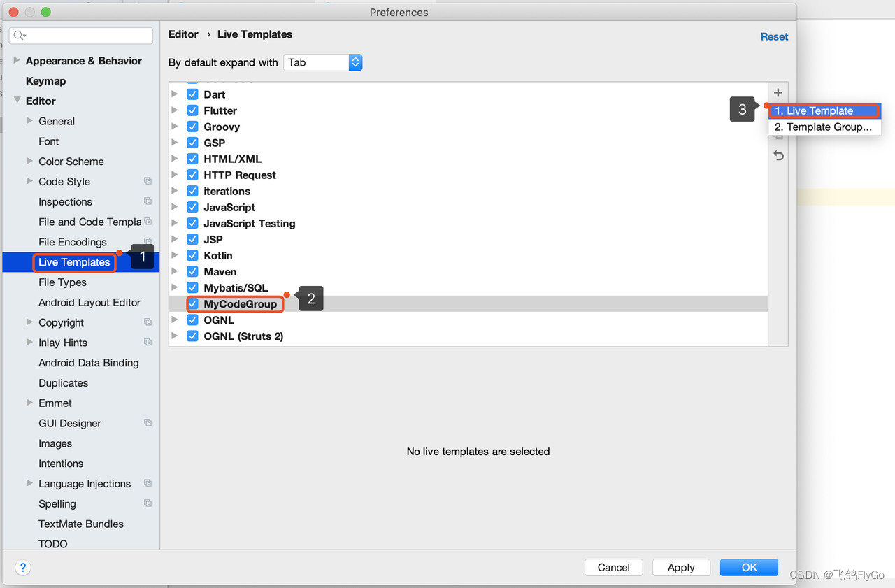Expand the Color Scheme node
895x588 pixels.
[x=29, y=161]
